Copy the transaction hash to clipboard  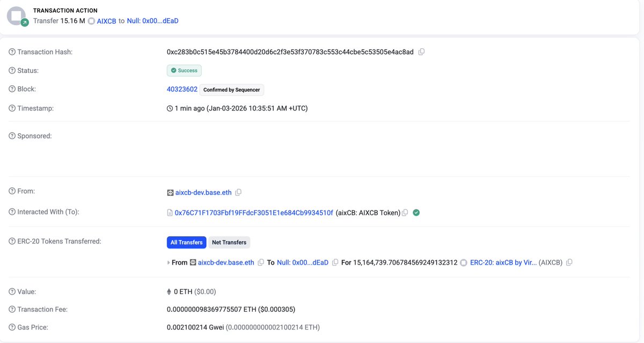click(421, 52)
